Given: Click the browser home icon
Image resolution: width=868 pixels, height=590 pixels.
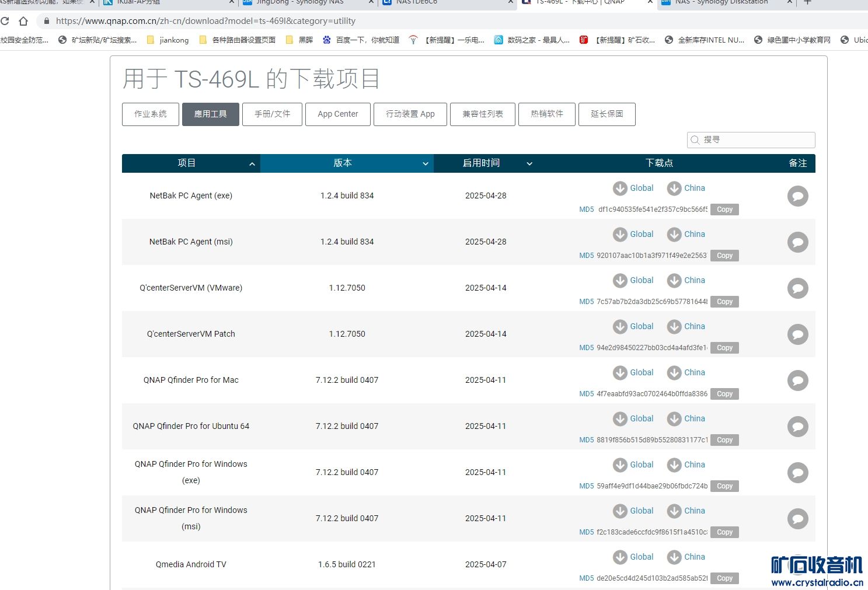Looking at the screenshot, I should [x=23, y=21].
